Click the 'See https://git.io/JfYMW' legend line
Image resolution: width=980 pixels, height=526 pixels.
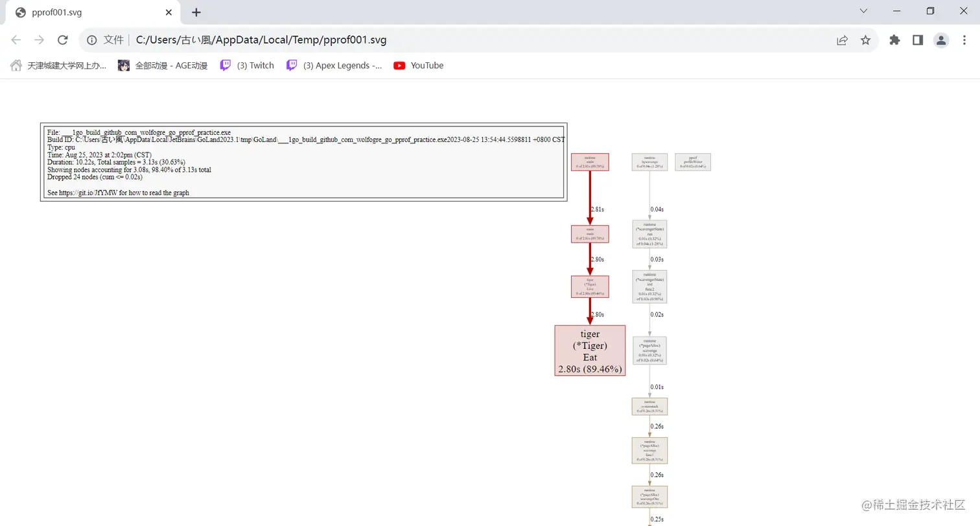[x=118, y=193]
